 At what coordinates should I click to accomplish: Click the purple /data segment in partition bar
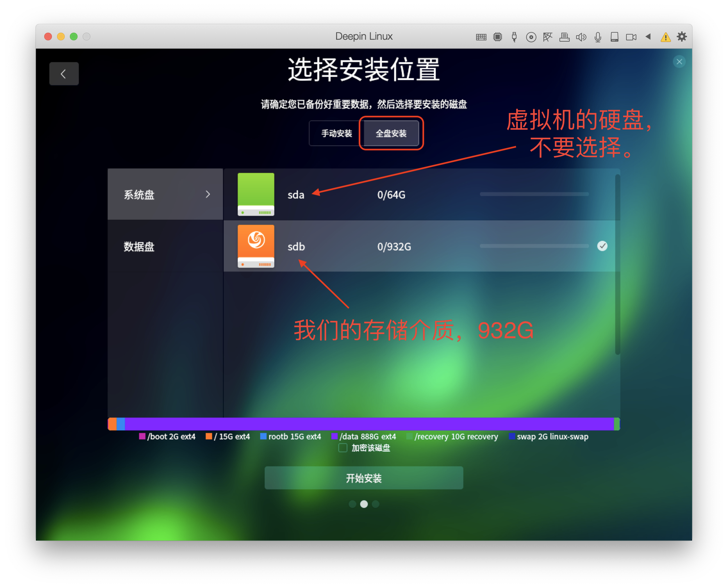369,424
